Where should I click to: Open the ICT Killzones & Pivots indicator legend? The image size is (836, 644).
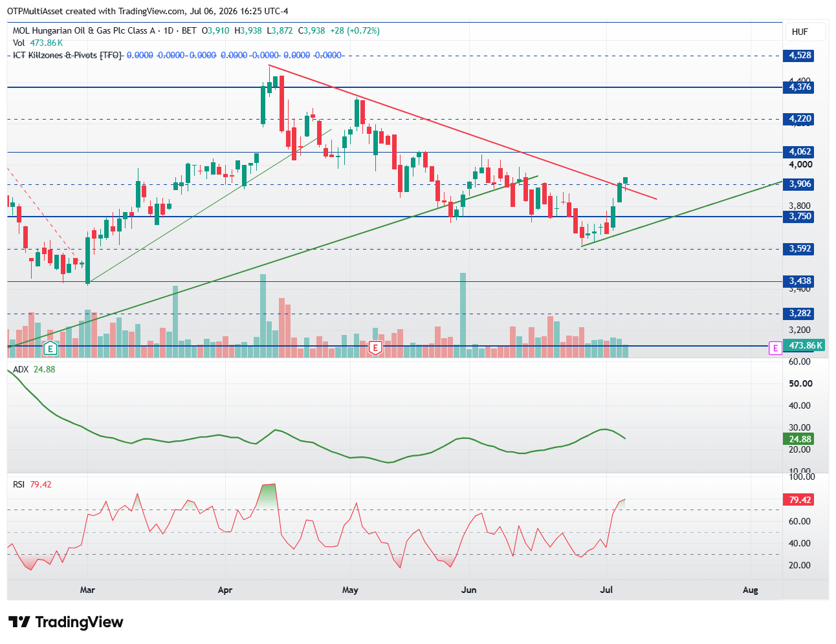67,56
